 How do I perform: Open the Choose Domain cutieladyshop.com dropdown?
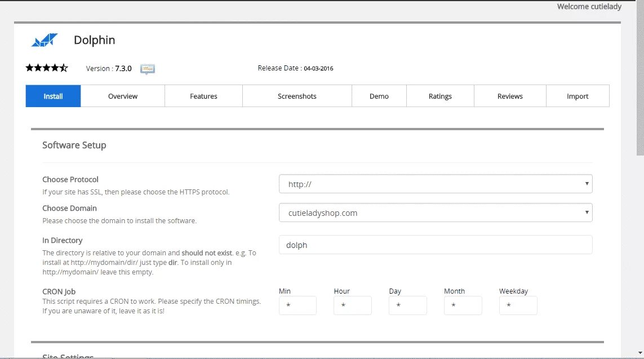(x=436, y=213)
